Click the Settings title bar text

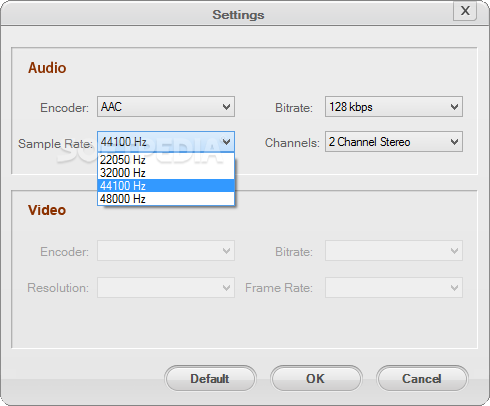point(238,15)
